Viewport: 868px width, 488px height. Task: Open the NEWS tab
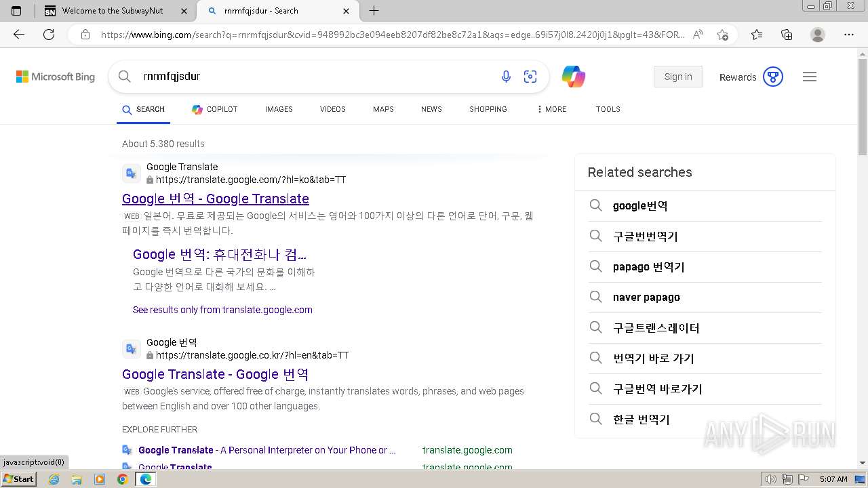[431, 109]
